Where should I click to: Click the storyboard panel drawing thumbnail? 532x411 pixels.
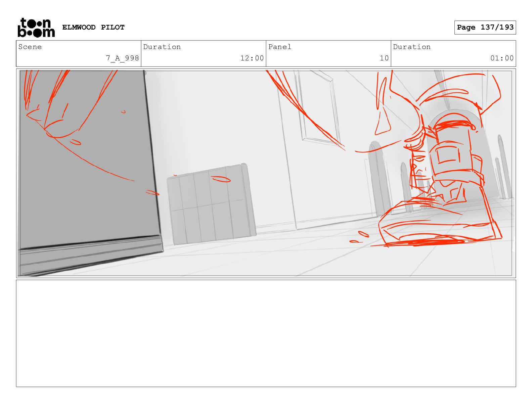[266, 173]
